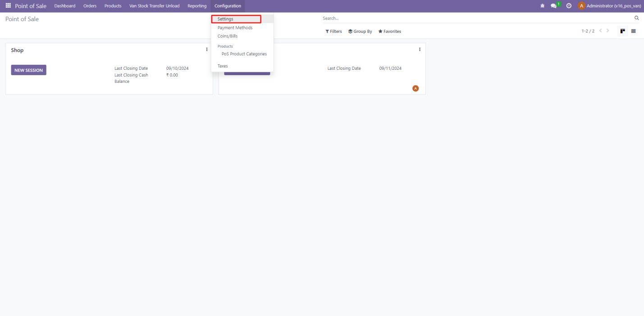Switch to List view icon
Screen dimensions: 644x316
point(633,31)
